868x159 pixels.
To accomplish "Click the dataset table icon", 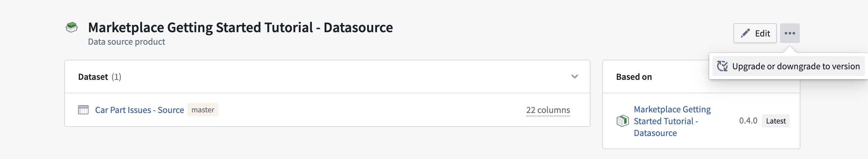I will (x=83, y=110).
